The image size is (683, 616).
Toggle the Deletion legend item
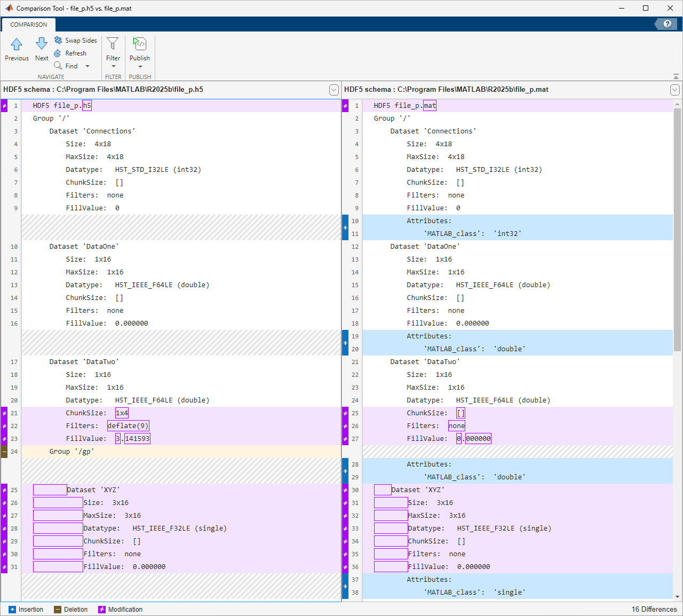(x=70, y=609)
